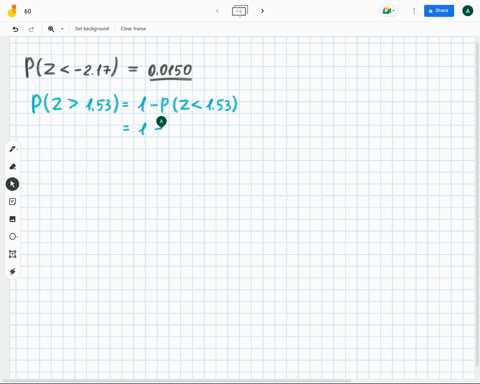
Task: Click Clear frame
Action: click(133, 29)
